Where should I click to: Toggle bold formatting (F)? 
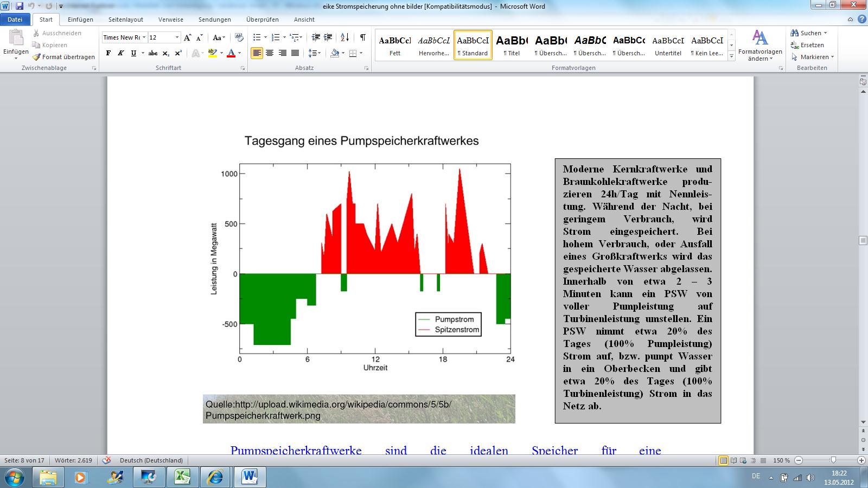[108, 53]
